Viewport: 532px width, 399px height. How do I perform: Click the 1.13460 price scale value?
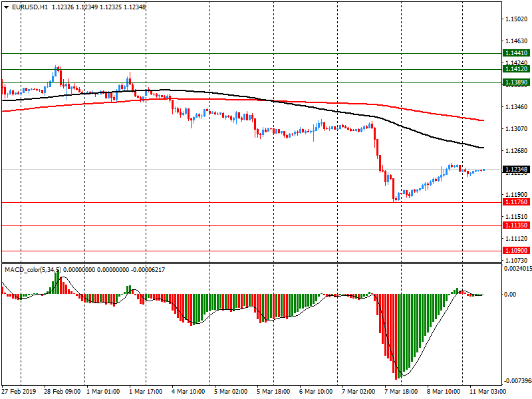(x=517, y=107)
